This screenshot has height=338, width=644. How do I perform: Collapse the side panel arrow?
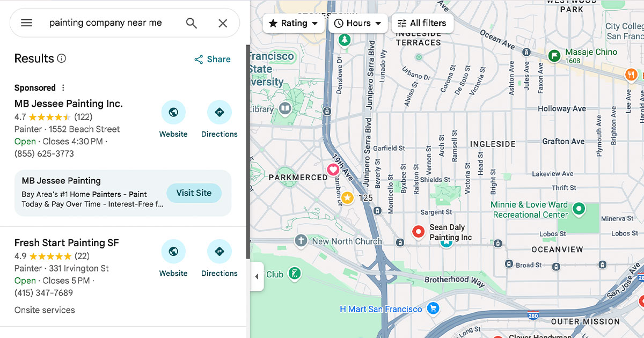coord(257,277)
